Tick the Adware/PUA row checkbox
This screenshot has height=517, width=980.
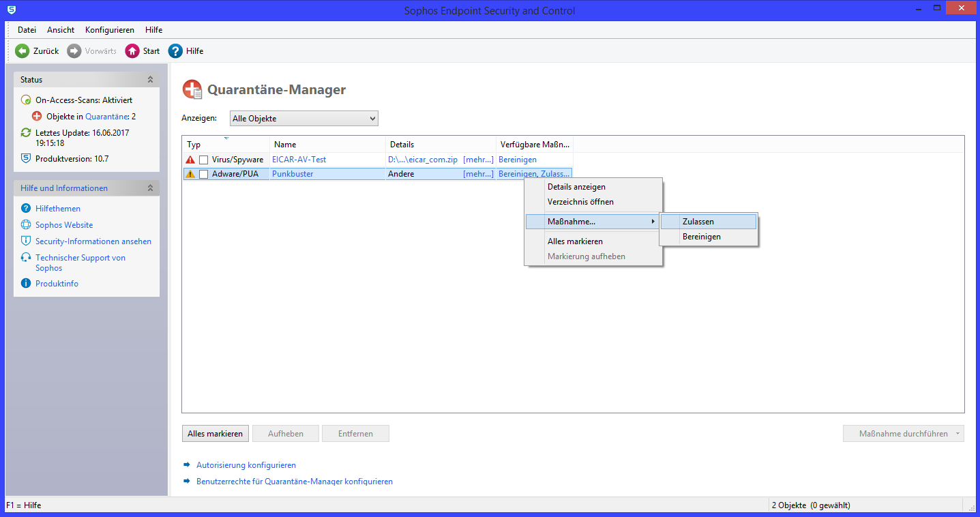coord(203,174)
